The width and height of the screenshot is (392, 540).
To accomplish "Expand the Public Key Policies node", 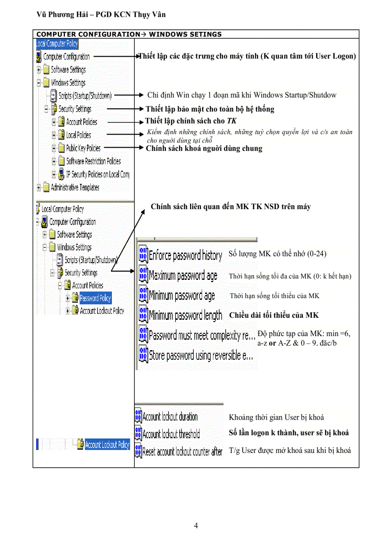I will pyautogui.click(x=53, y=148).
